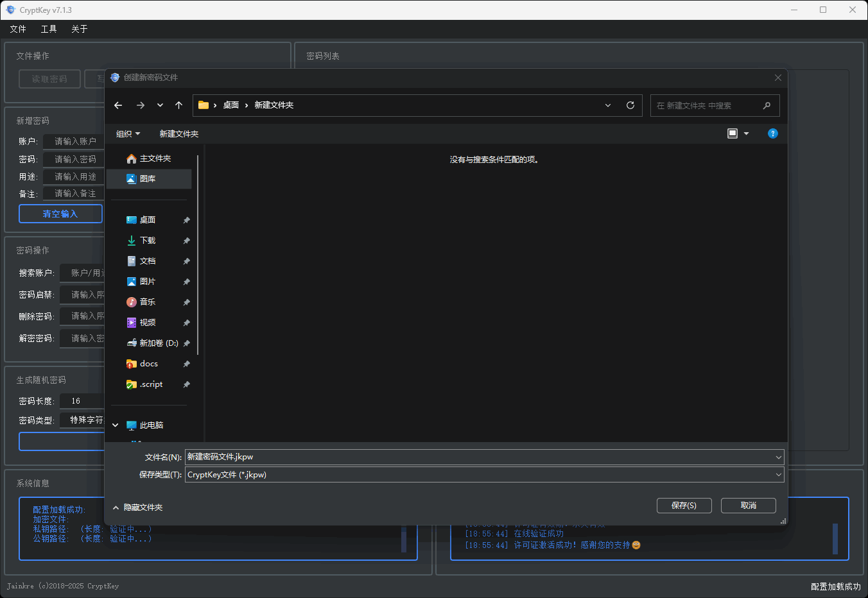Go forward in save dialog navigation
Viewport: 868px width, 598px height.
coord(141,105)
